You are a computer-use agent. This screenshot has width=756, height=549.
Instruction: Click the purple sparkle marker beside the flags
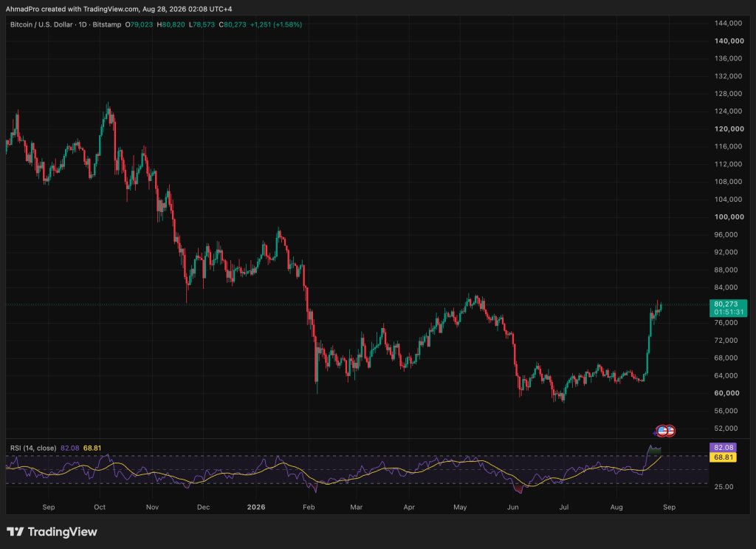(655, 433)
